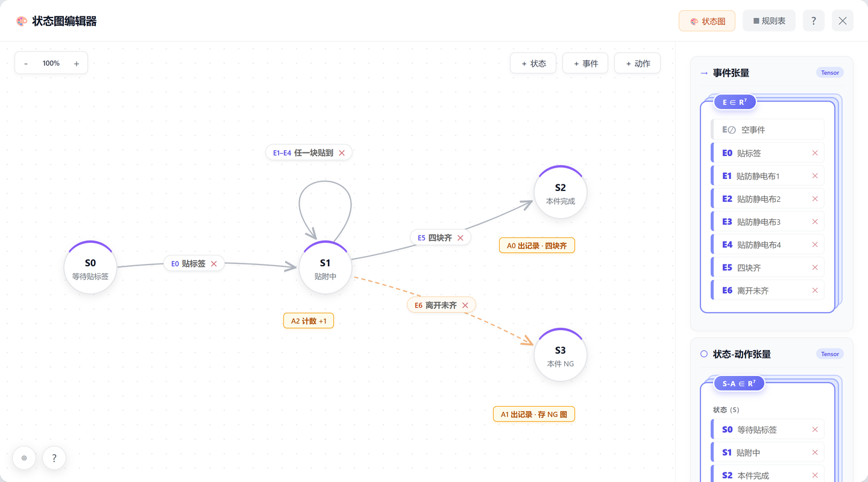Click the A1 出记录 · 存 NG 图 action label
Image resolution: width=868 pixels, height=482 pixels.
point(534,415)
